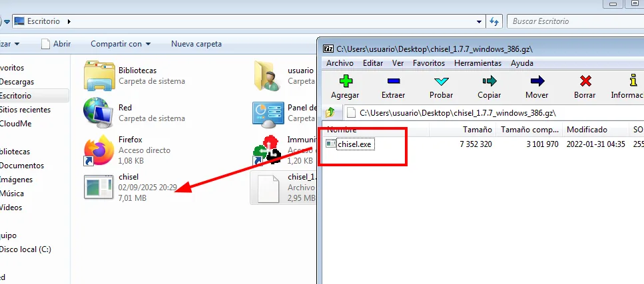Click the Extraer blue minus icon
The width and height of the screenshot is (644, 284).
393,81
